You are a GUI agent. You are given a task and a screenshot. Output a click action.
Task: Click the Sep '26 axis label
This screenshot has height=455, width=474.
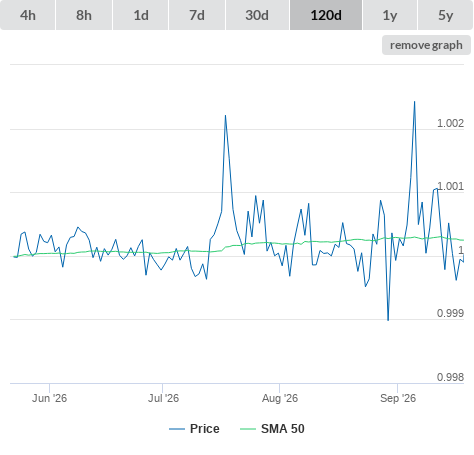point(398,398)
